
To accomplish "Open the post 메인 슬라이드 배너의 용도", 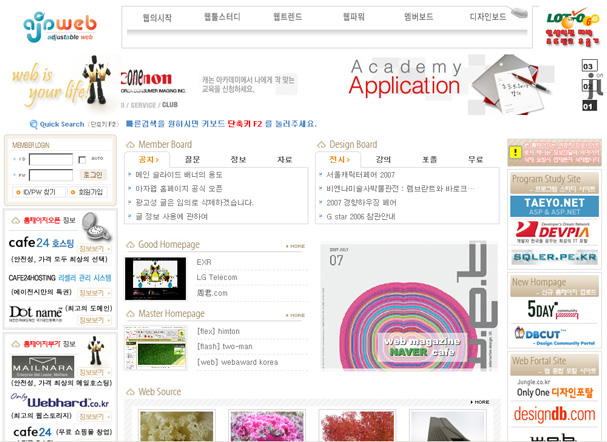I will pos(179,175).
